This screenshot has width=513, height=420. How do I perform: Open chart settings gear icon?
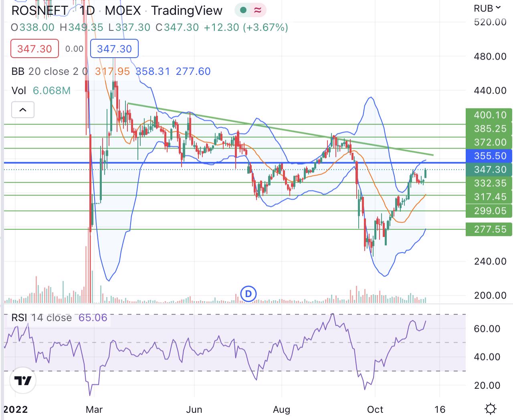490,409
